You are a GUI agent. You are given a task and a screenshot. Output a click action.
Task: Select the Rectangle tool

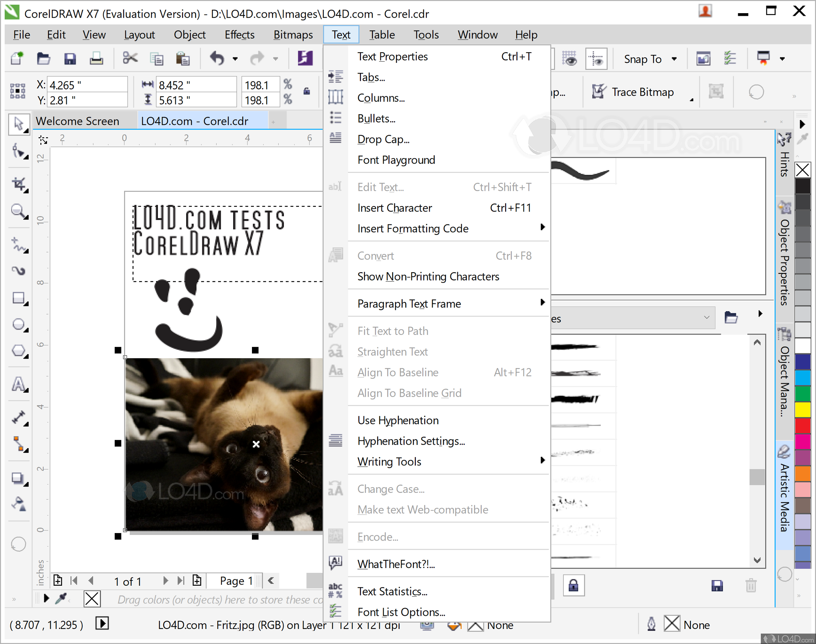click(x=18, y=298)
